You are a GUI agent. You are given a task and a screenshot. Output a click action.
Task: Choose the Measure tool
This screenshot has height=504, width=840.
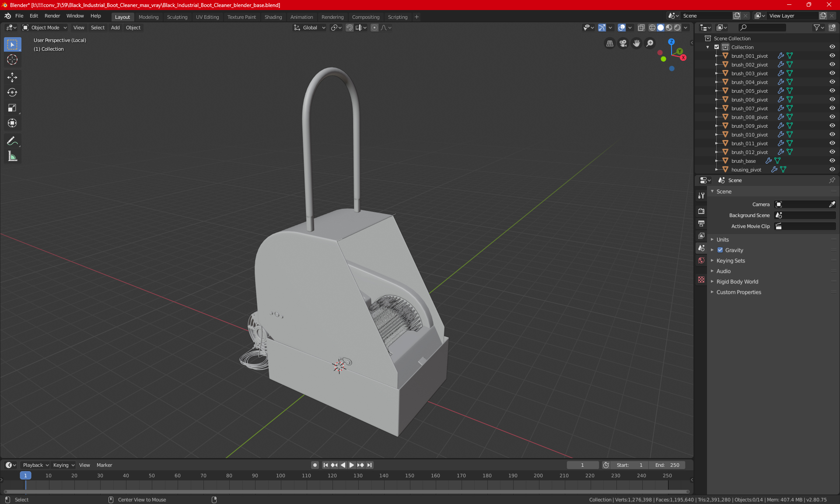(x=12, y=156)
